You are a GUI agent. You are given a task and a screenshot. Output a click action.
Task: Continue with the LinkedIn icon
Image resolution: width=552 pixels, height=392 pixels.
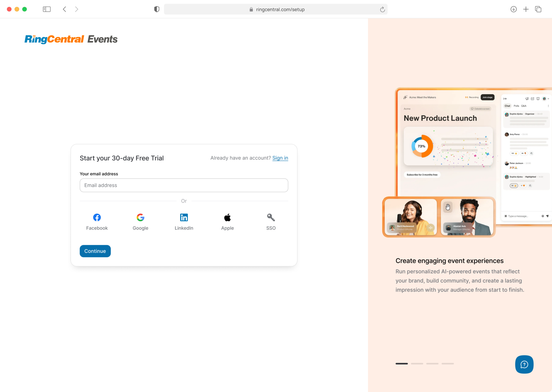point(184,217)
